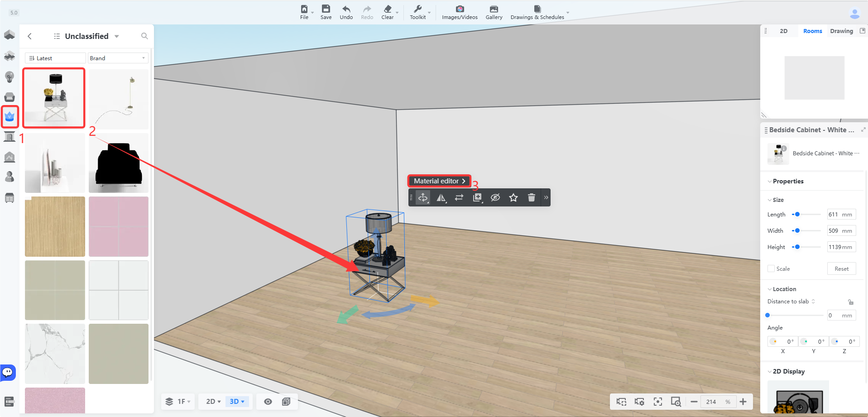Viewport: 868px width, 417px height.
Task: Click the Save toolbar button
Action: 326,12
